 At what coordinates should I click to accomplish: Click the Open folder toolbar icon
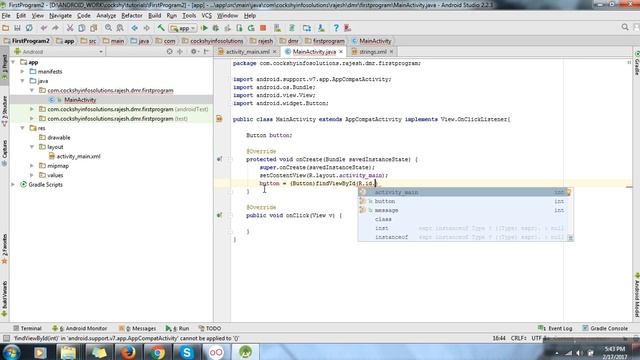[x=5, y=28]
